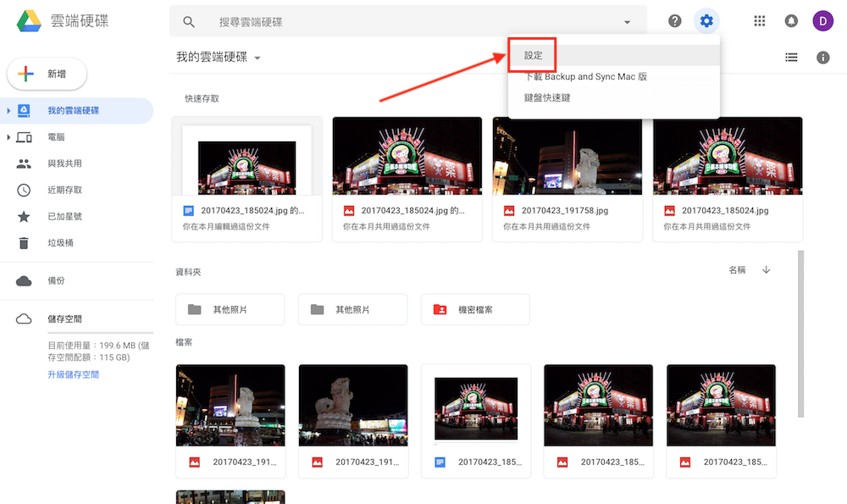The width and height of the screenshot is (847, 504).
Task: Reverse the 名稱 sort direction arrow
Action: pos(767,269)
